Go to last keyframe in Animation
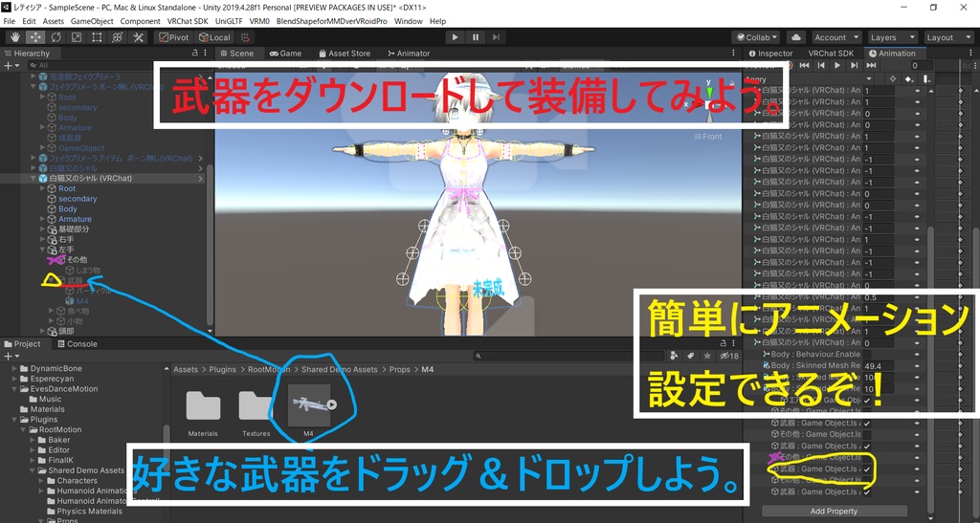The height and width of the screenshot is (523, 980). (871, 65)
